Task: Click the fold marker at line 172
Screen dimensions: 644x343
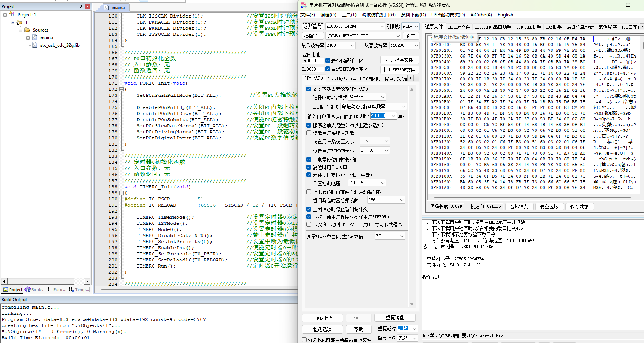Action: click(x=121, y=89)
